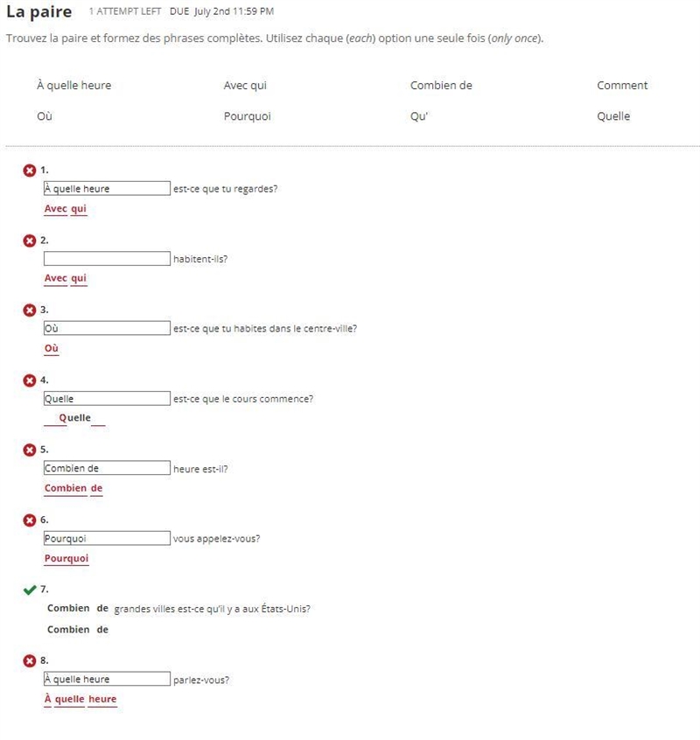700x740 pixels.
Task: Select the 'Comment' option in the word bank
Action: coord(622,86)
